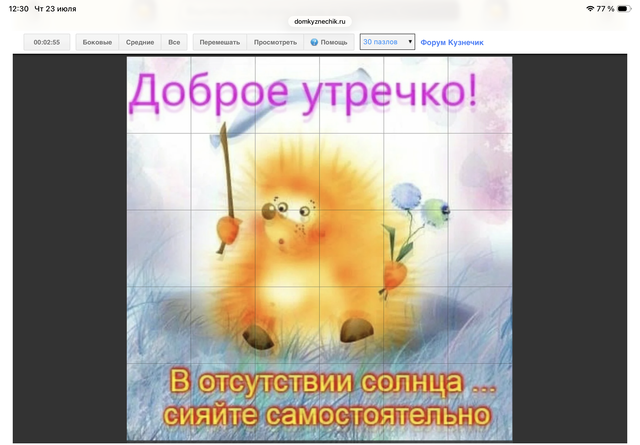Screen dimensions: 640x445
Task: Click the puzzle piece with blue dandelion flower
Action: click(x=416, y=171)
